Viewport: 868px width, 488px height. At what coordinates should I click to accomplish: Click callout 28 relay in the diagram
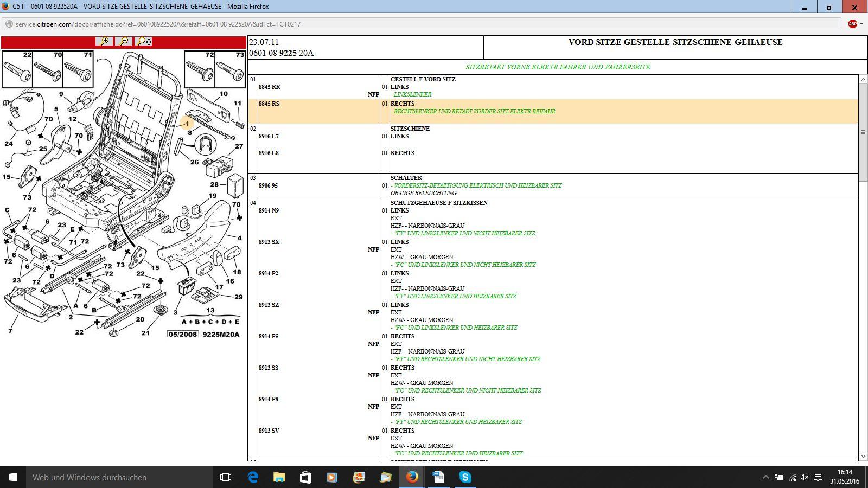[x=215, y=184]
